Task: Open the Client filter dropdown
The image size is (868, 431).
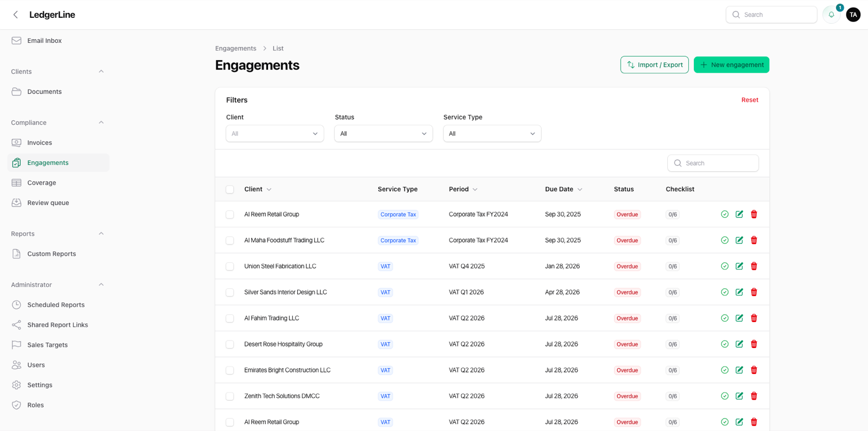Action: coord(275,133)
